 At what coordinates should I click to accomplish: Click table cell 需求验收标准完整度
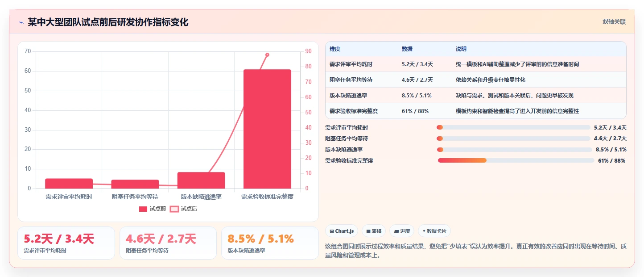coord(354,111)
